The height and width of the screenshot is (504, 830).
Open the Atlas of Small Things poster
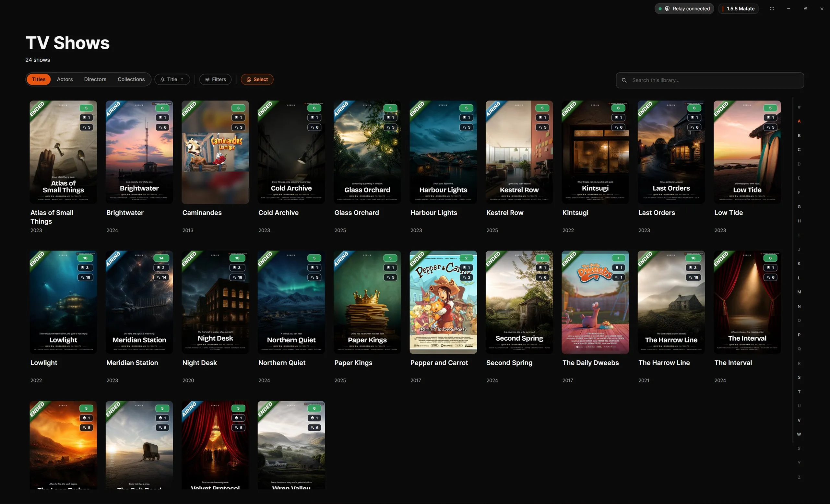click(x=63, y=152)
